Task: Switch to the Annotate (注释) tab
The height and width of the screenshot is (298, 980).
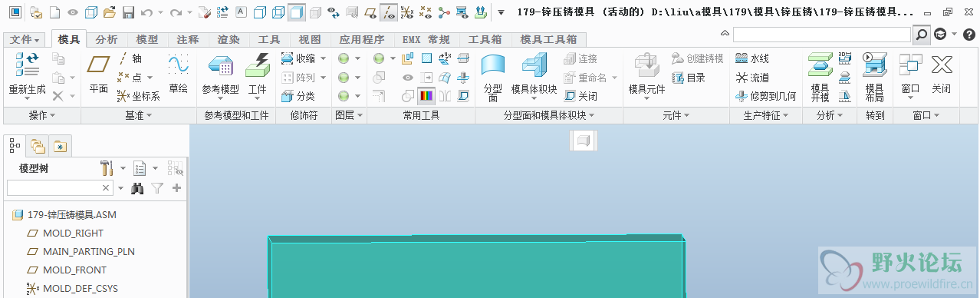Action: tap(188, 39)
